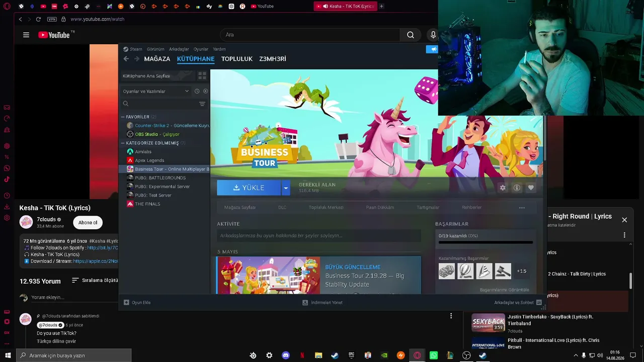Open Arkadaşlar ve Sohbet panel
The height and width of the screenshot is (362, 644).
pyautogui.click(x=518, y=303)
